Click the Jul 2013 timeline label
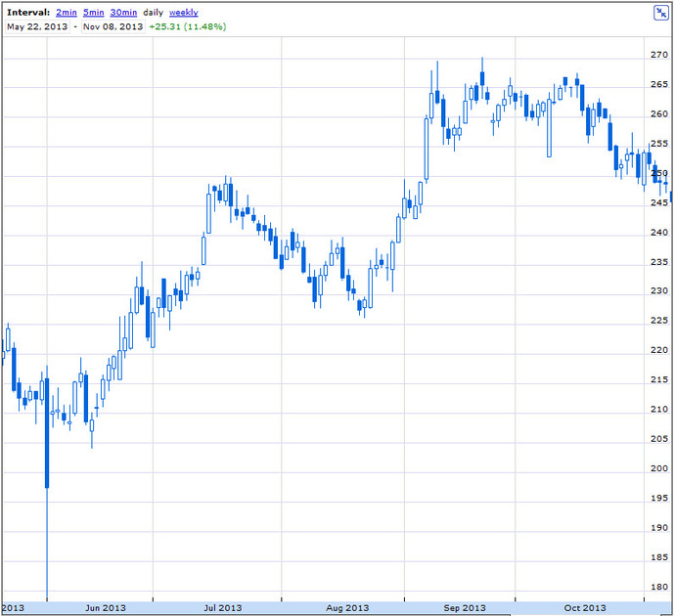Image resolution: width=675 pixels, height=616 pixels. [x=223, y=608]
